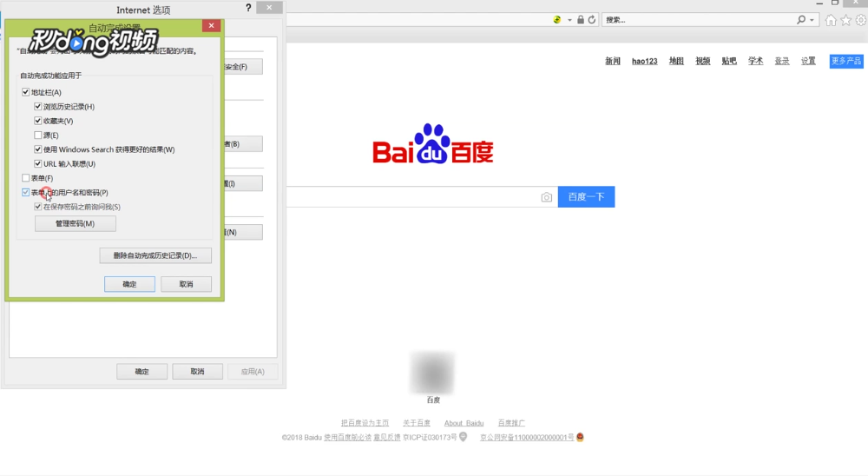
Task: Cancel the AutoComplete Settings dialog
Action: 186,284
